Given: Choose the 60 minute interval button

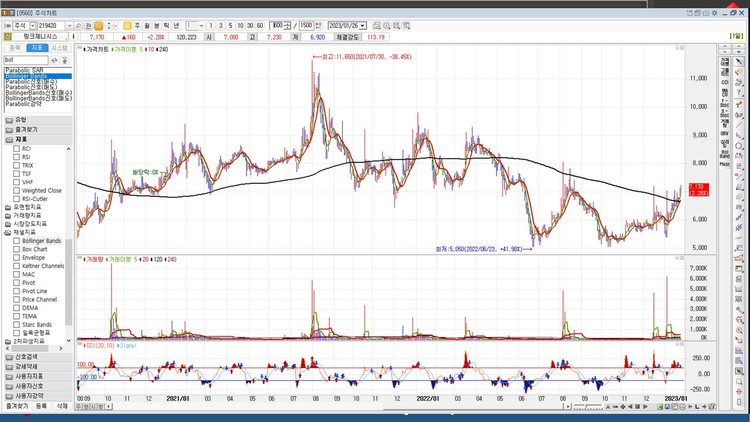Looking at the screenshot, I should [x=260, y=25].
